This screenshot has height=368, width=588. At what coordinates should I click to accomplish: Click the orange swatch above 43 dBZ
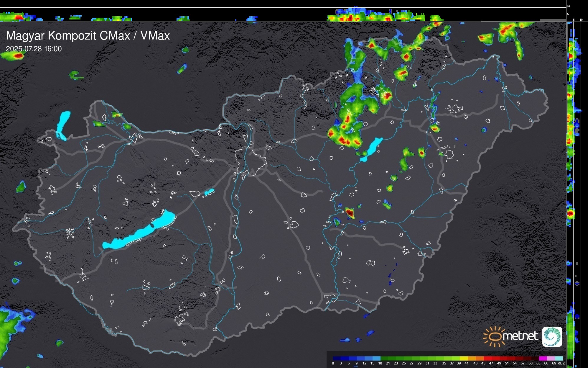point(479,359)
